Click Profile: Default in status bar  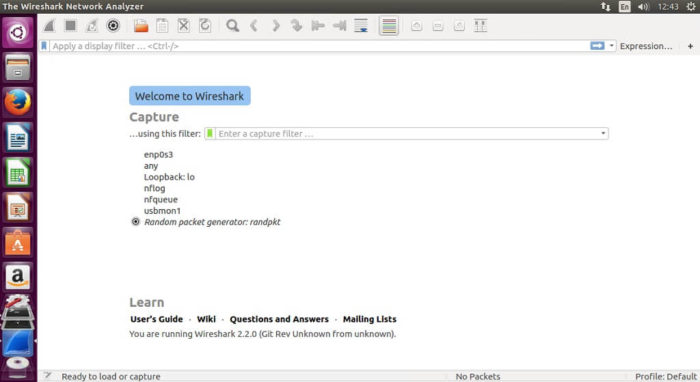coord(666,377)
